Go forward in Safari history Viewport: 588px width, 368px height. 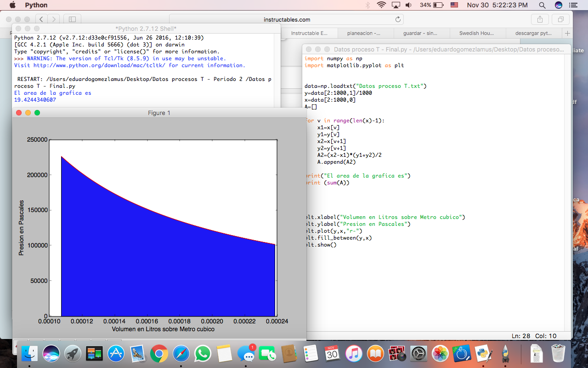54,19
